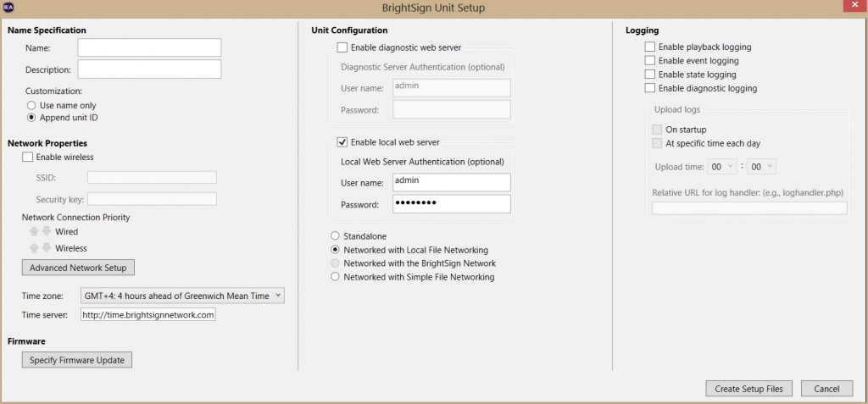This screenshot has height=404, width=868.
Task: Click the Description input field
Action: tap(149, 69)
